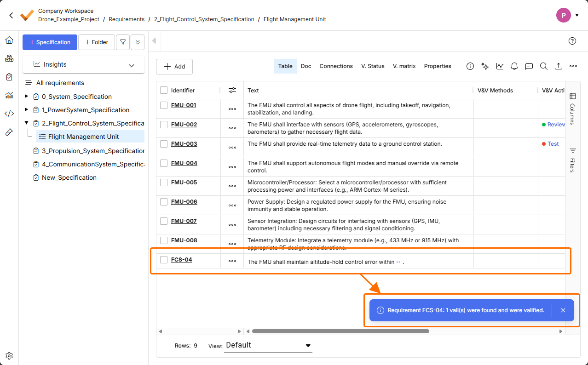
Task: Expand the Insights dropdown
Action: pos(132,65)
